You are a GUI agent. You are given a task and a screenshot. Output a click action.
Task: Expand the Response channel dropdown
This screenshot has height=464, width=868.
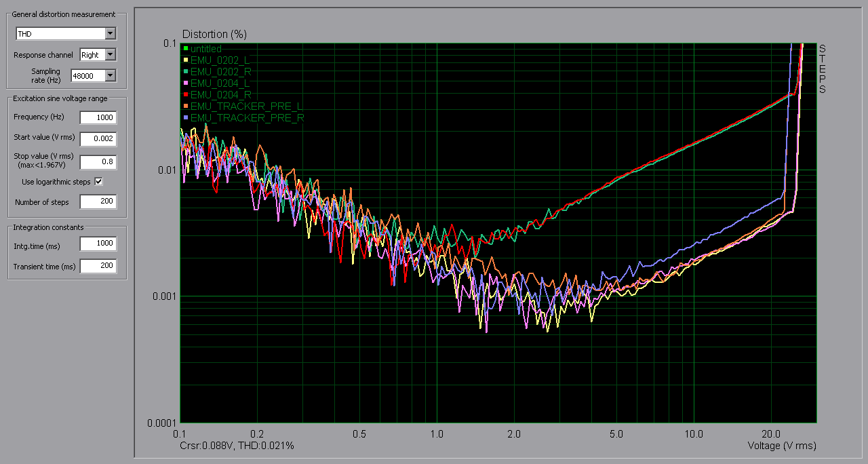(x=111, y=55)
